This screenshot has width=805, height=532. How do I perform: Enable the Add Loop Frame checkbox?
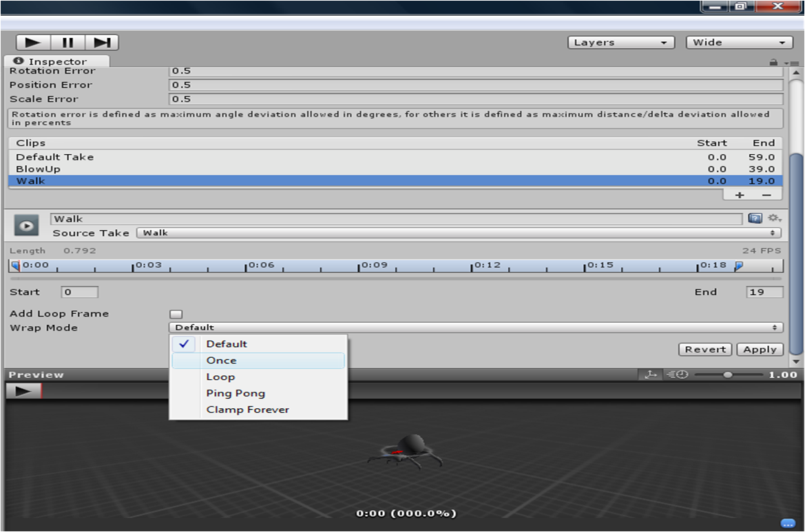[x=176, y=313]
